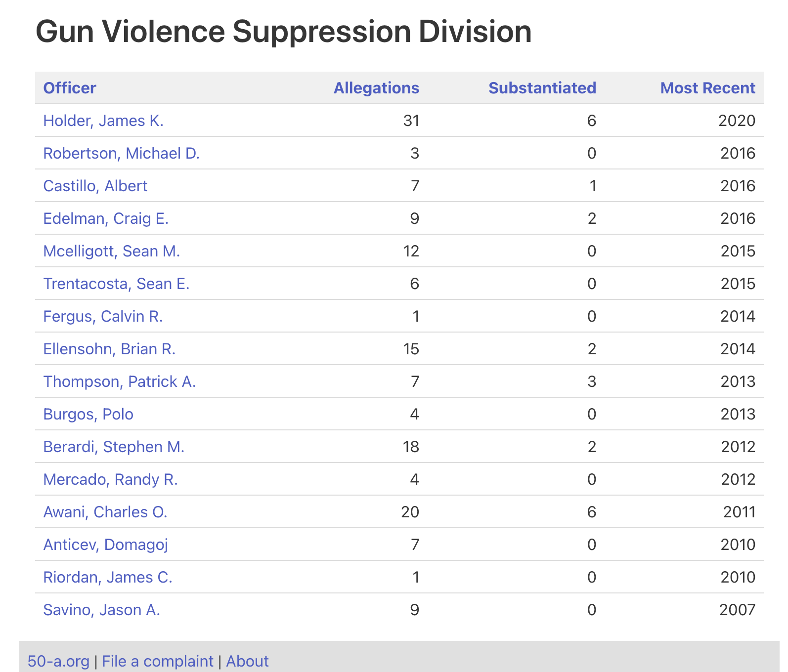Open Ellensohn, Brian R. profile
The width and height of the screenshot is (788, 672).
click(x=110, y=349)
